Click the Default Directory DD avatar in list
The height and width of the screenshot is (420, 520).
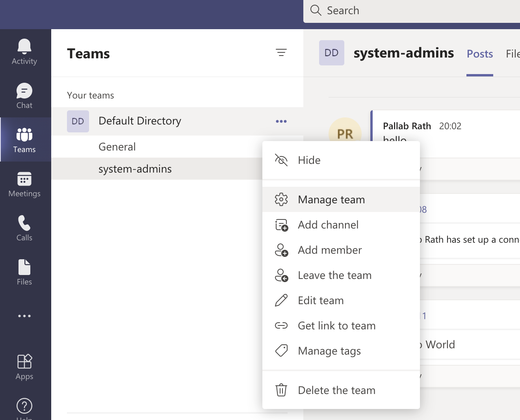78,121
